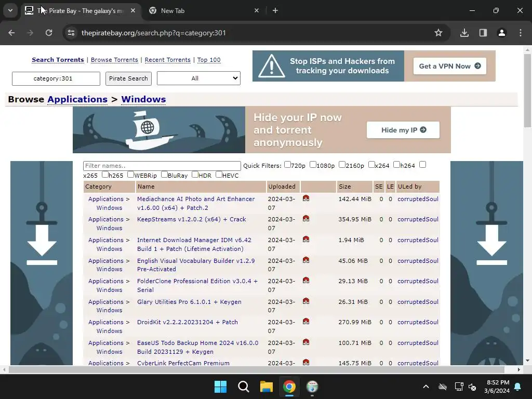Enable the HDR quick filter

pos(195,175)
